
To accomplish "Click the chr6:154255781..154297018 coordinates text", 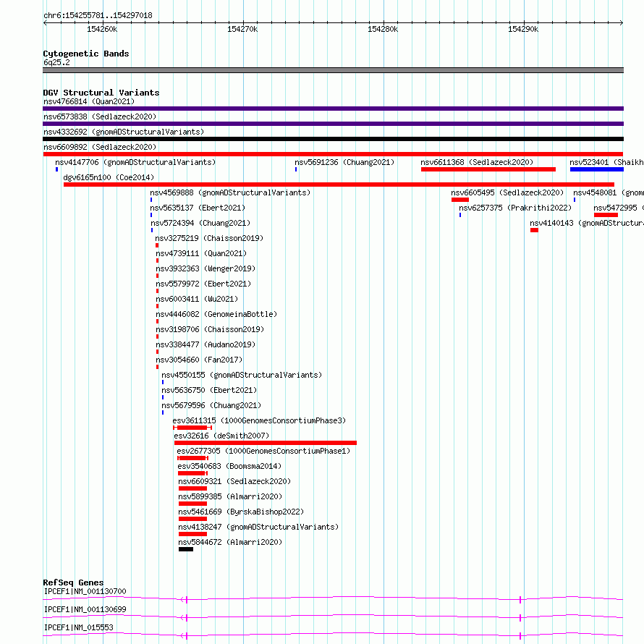I will coord(98,16).
